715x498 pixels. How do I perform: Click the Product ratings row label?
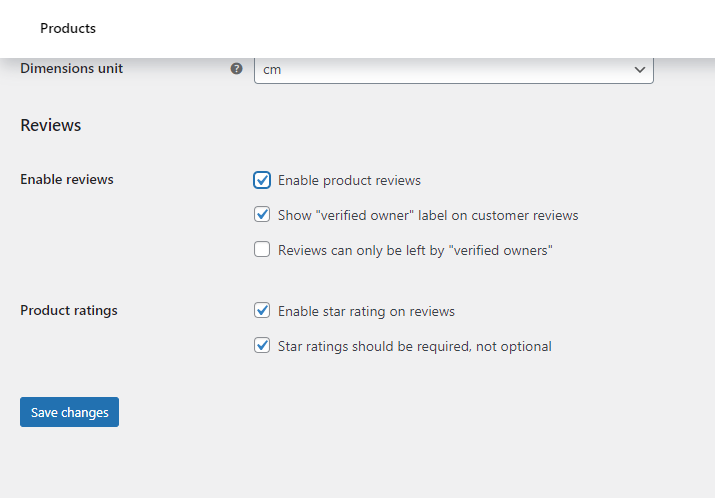[69, 310]
